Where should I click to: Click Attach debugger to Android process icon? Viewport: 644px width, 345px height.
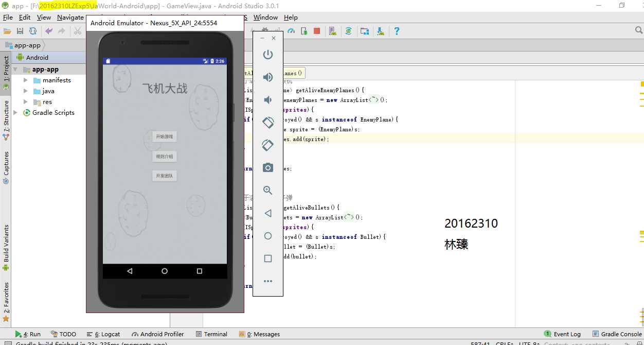click(x=304, y=31)
